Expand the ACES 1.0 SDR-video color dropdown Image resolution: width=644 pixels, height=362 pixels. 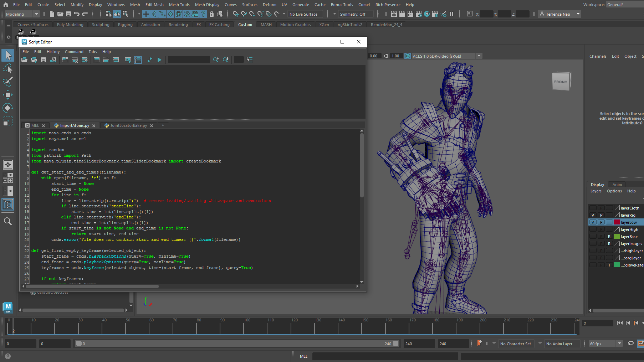click(479, 56)
